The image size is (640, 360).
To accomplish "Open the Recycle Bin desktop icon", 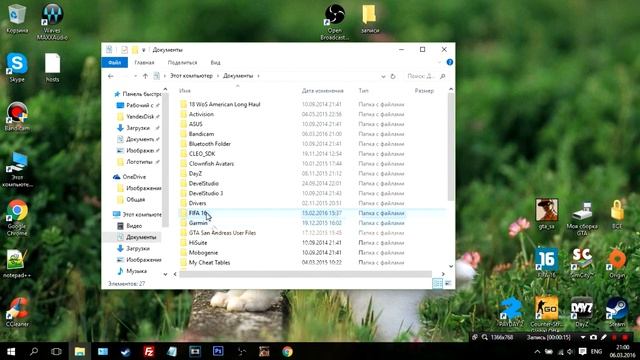I will point(17,18).
